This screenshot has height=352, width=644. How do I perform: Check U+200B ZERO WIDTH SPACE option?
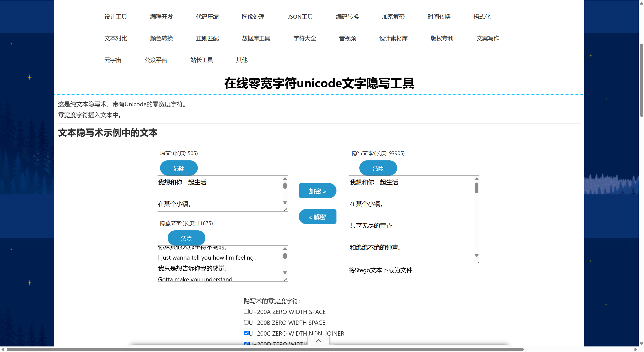tap(246, 322)
